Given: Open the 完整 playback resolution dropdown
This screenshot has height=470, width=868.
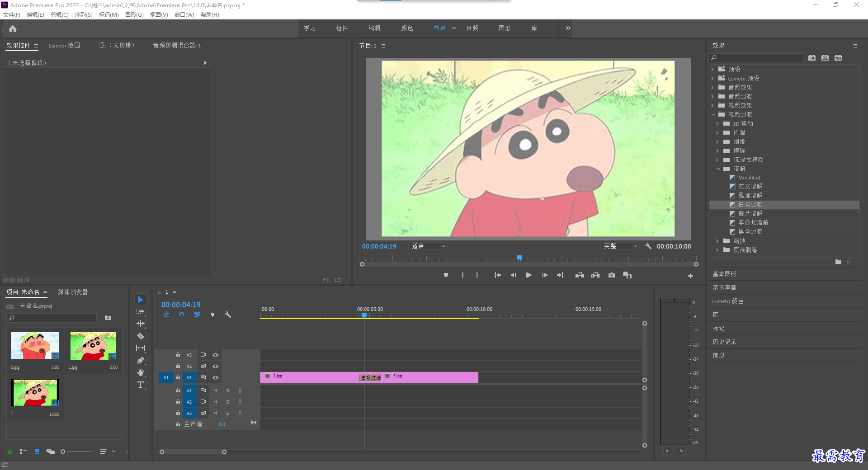Looking at the screenshot, I should (x=621, y=246).
